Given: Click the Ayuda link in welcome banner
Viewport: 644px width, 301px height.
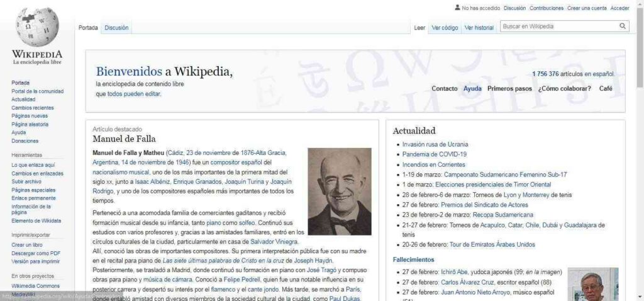Looking at the screenshot, I should [472, 89].
